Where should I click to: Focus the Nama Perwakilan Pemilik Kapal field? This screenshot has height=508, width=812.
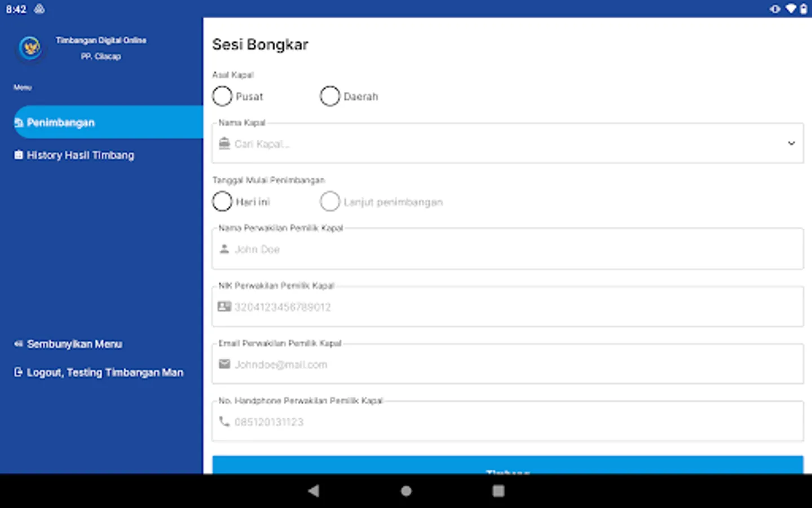[507, 249]
